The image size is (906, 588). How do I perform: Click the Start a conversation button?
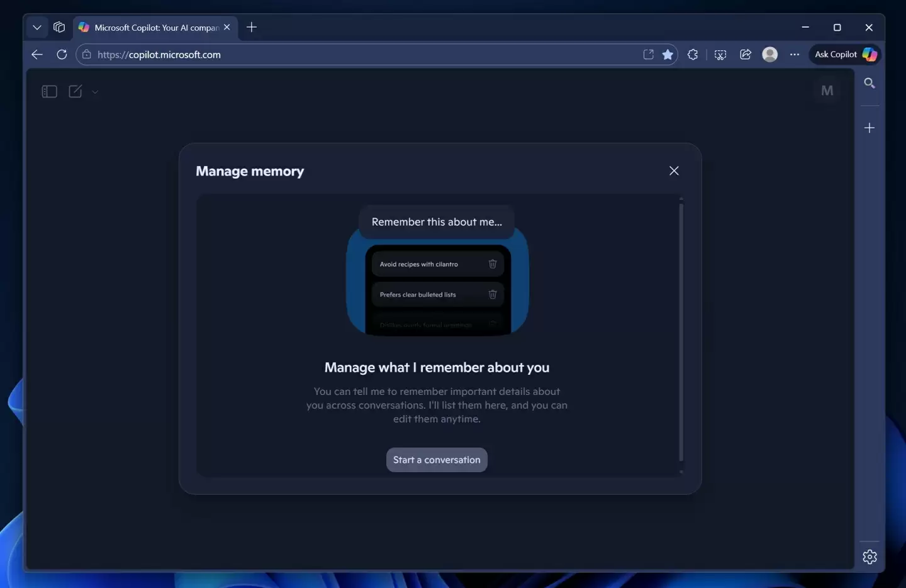pyautogui.click(x=437, y=460)
